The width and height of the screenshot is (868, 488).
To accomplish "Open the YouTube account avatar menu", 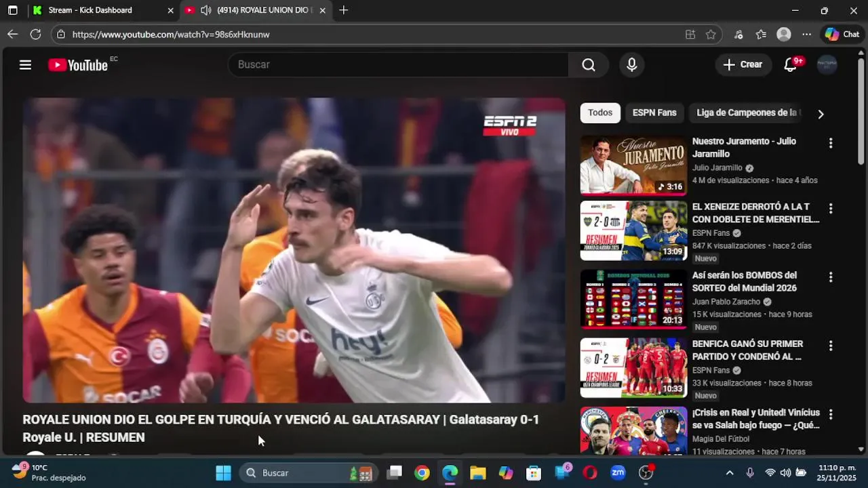I will point(827,64).
